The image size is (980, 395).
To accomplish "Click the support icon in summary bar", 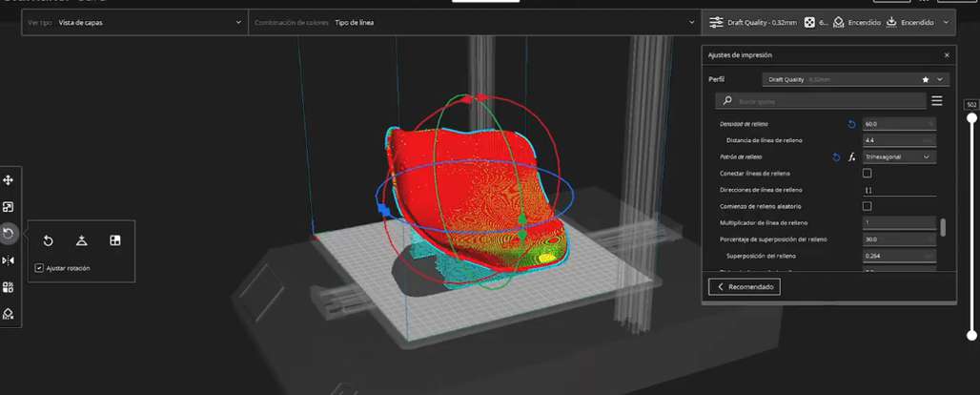I will [x=839, y=23].
